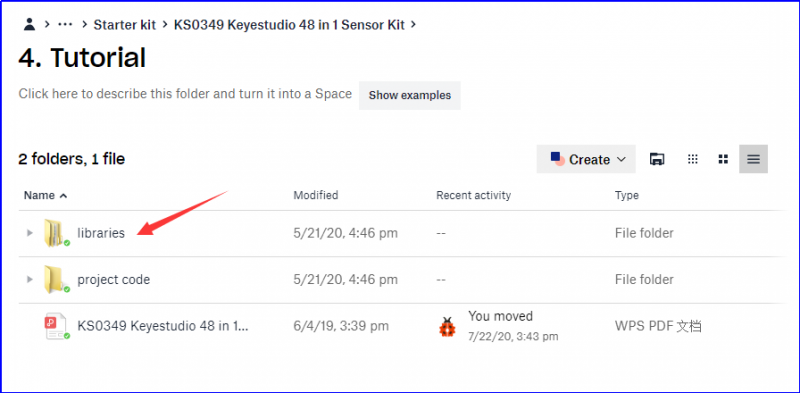Expand the libraries folder tree arrow
The width and height of the screenshot is (800, 393).
pyautogui.click(x=30, y=233)
